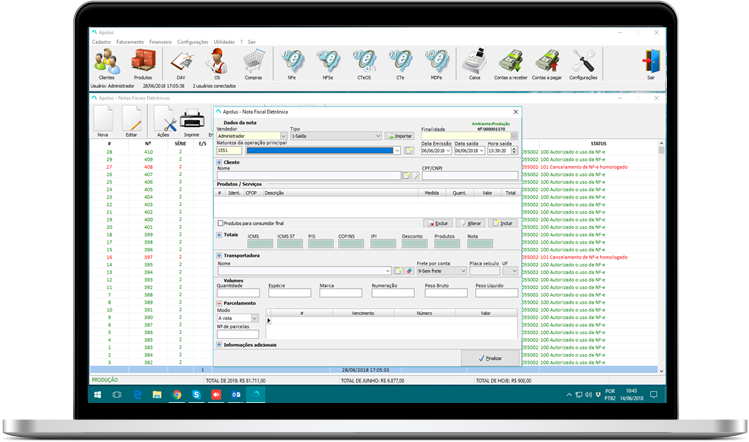
Task: Open the Tipo dropdown showing 1-Saída
Action: [336, 136]
